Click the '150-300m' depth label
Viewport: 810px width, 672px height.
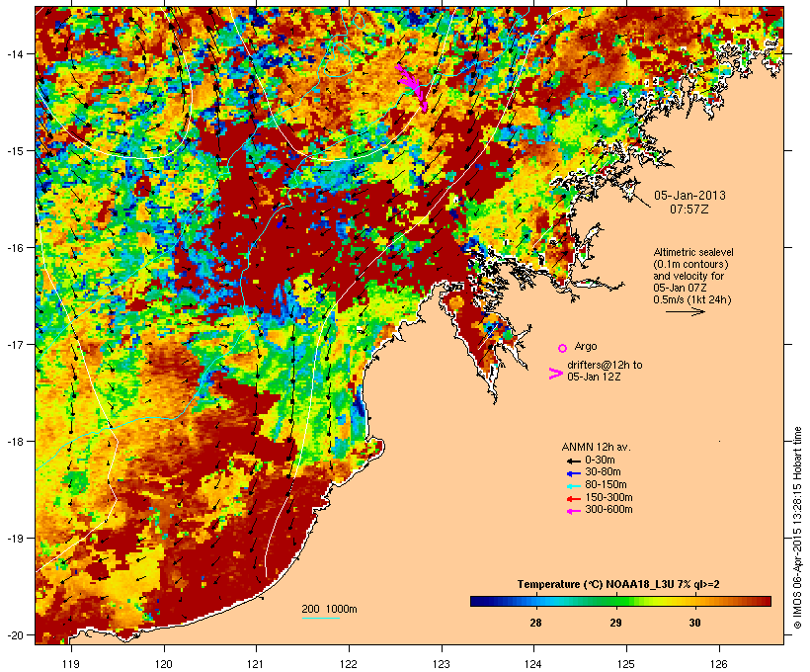click(608, 497)
